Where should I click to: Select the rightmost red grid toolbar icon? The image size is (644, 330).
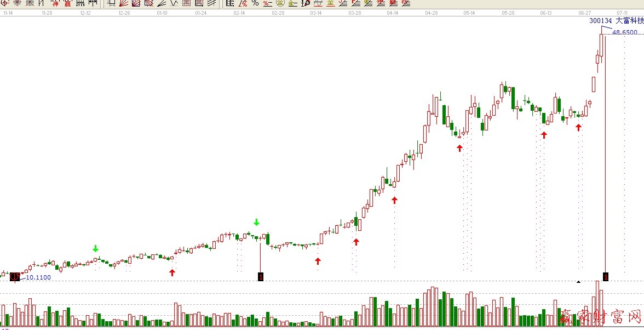199,3
